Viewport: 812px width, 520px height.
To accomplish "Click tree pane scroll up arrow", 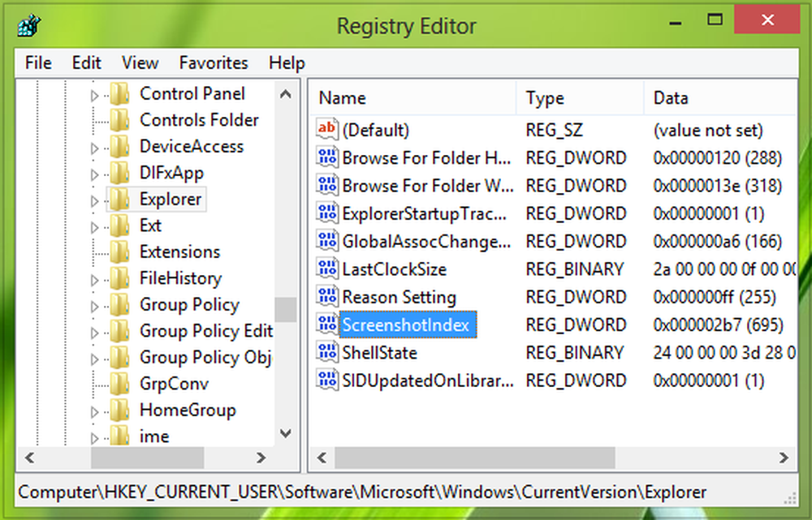I will (285, 94).
